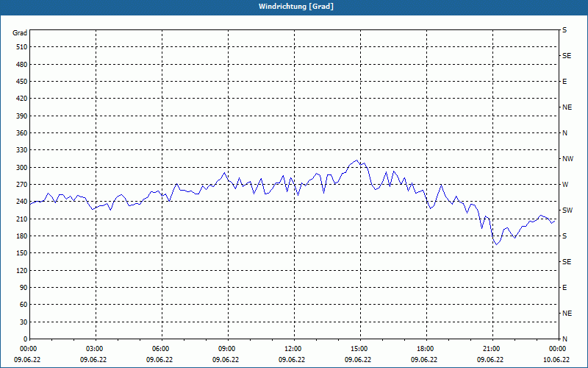Image resolution: width=588 pixels, height=368 pixels.
Task: Click the 09.06.22 date under 09:00
Action: [226, 360]
